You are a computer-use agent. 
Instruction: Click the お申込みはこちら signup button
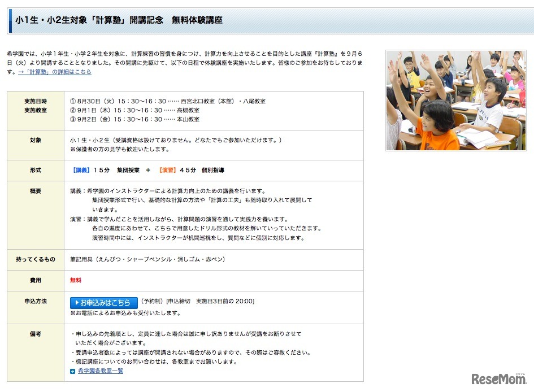click(102, 302)
